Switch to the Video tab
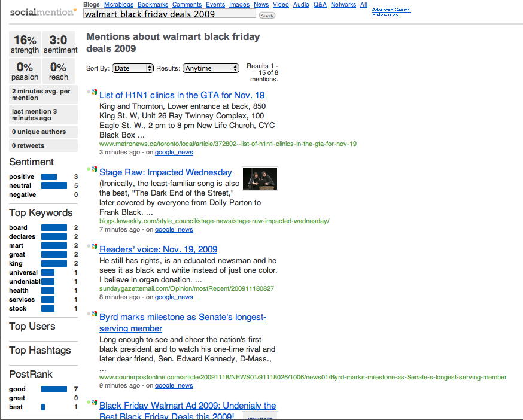 click(281, 5)
